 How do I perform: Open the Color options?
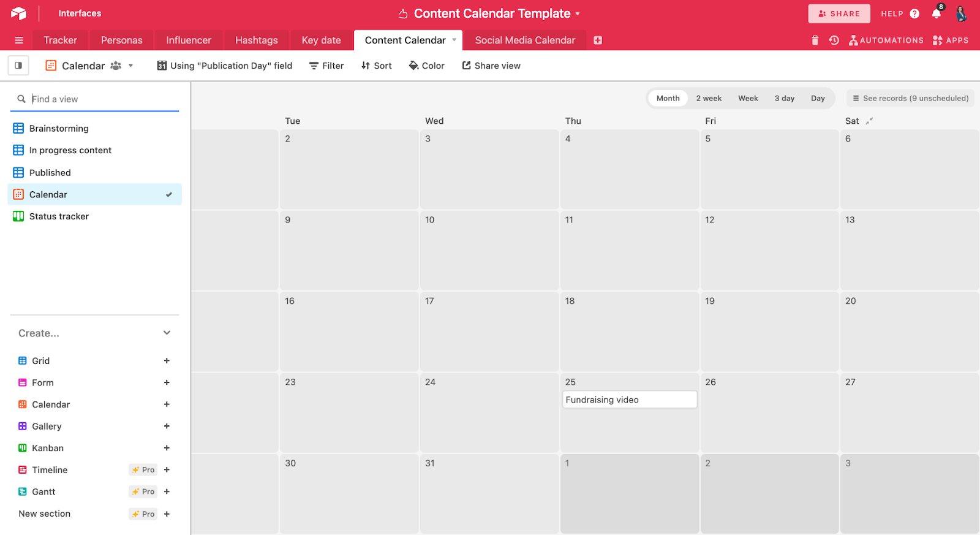click(427, 66)
